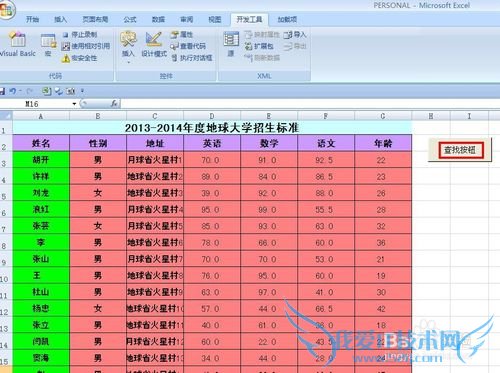Toggle Design Mode (设计模式)
Screen dimensions: 500x373
point(154,44)
